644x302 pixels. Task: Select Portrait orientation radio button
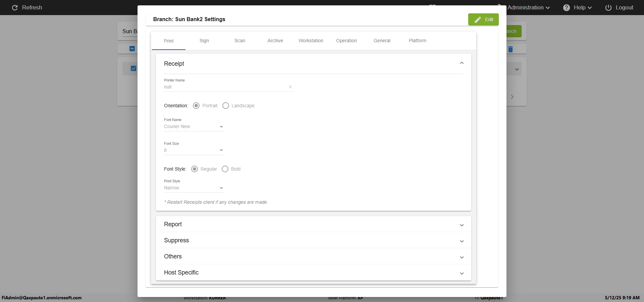point(196,106)
